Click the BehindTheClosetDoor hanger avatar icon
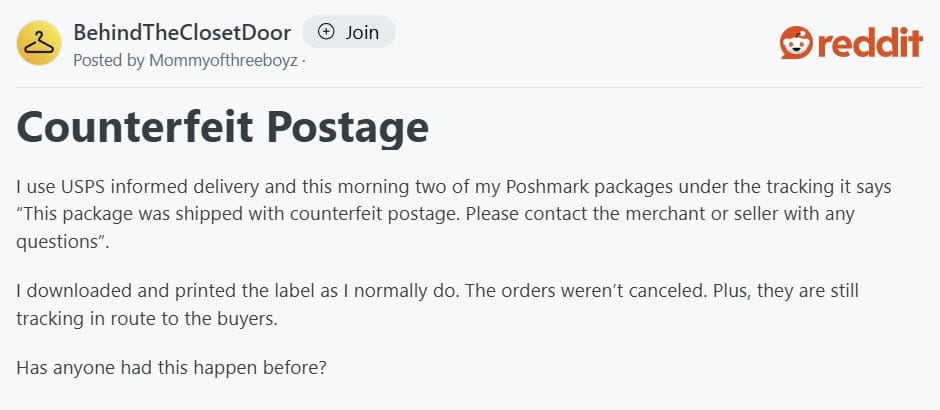This screenshot has width=940, height=410. coord(40,44)
